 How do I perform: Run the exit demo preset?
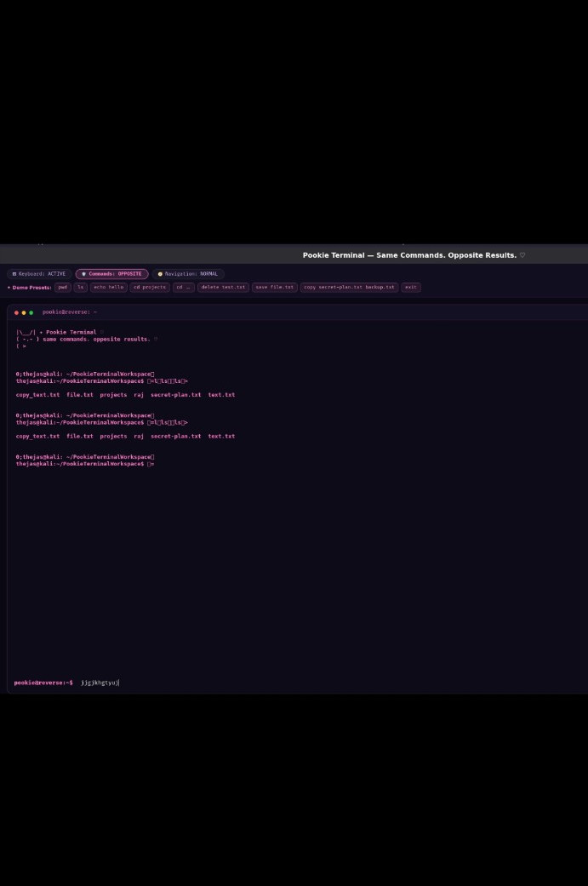(411, 287)
